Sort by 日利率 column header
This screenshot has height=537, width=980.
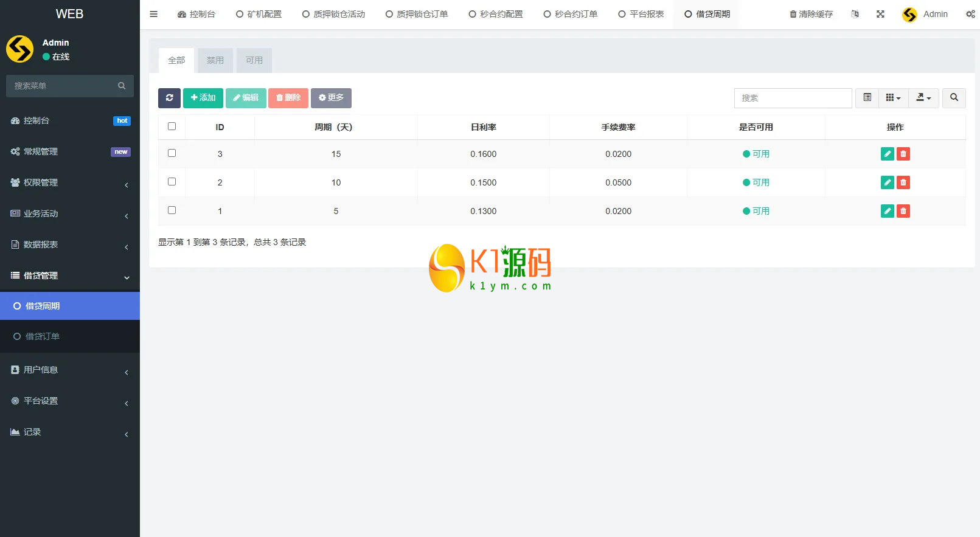[484, 127]
